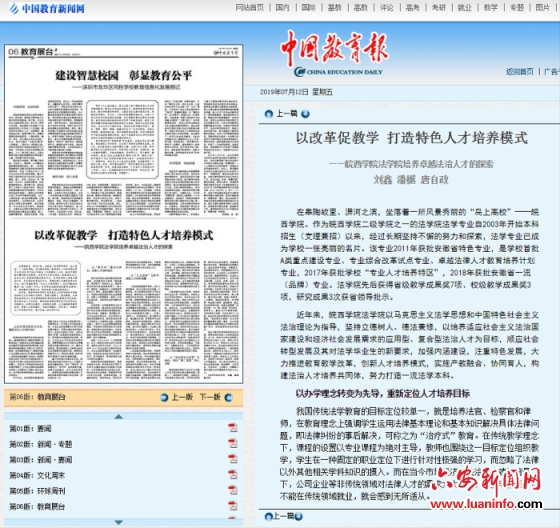Image resolution: width=560 pixels, height=528 pixels.
Task: Open 就业 in top navigation
Action: (465, 8)
